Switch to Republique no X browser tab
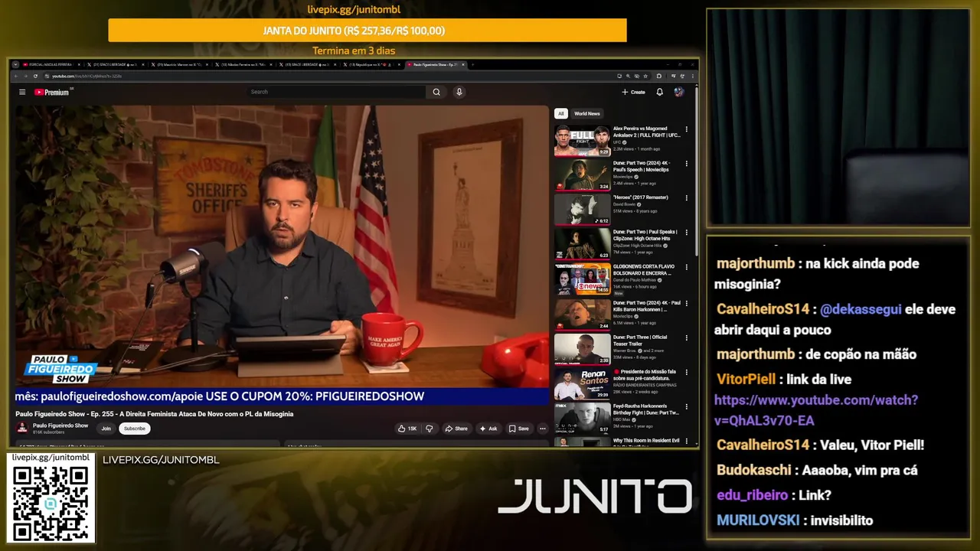The width and height of the screenshot is (980, 551). 371,64
